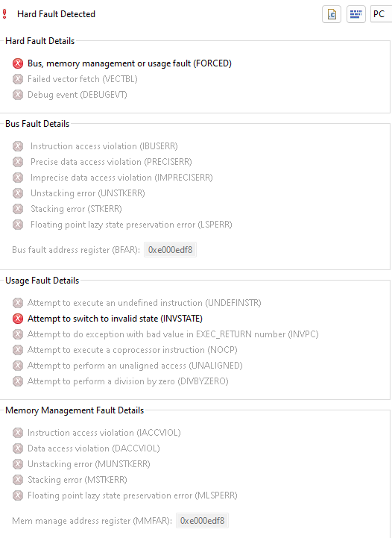Click the UNDEFINSTR undefined instruction entry
The height and width of the screenshot is (538, 392).
(x=145, y=303)
